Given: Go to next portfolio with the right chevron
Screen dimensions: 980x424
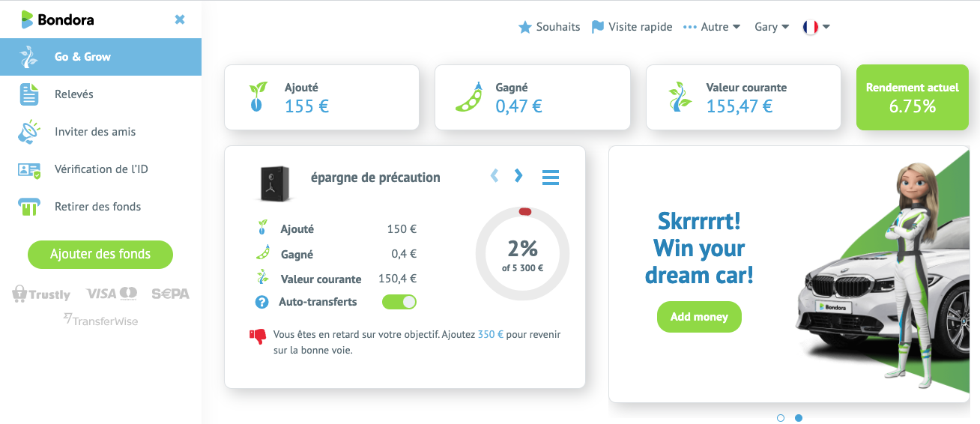Looking at the screenshot, I should 518,176.
